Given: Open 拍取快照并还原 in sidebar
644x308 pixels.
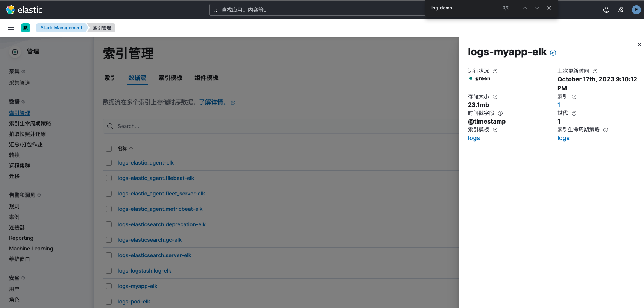Looking at the screenshot, I should tap(27, 134).
